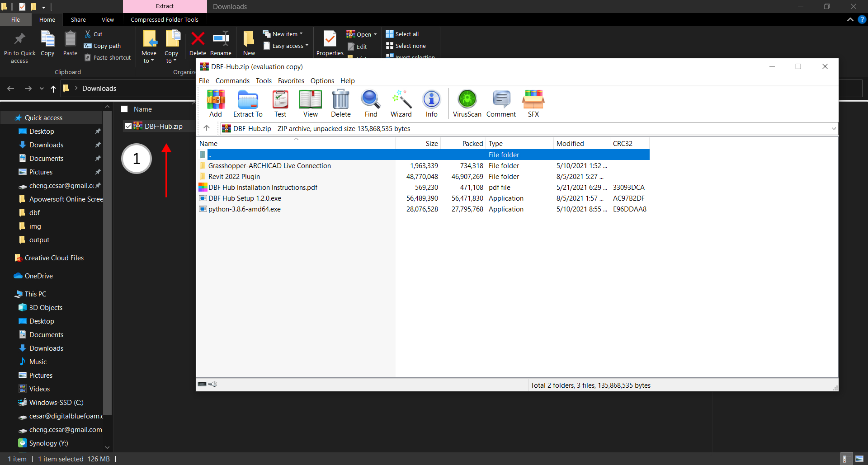Open Explorer Help question icon
The image size is (868, 465).
tap(862, 19)
